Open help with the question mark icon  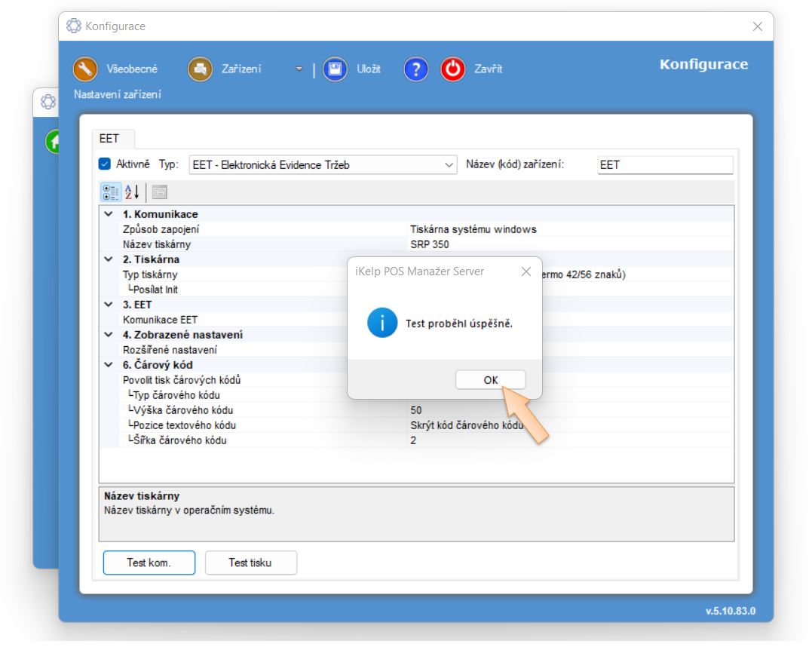(x=416, y=69)
